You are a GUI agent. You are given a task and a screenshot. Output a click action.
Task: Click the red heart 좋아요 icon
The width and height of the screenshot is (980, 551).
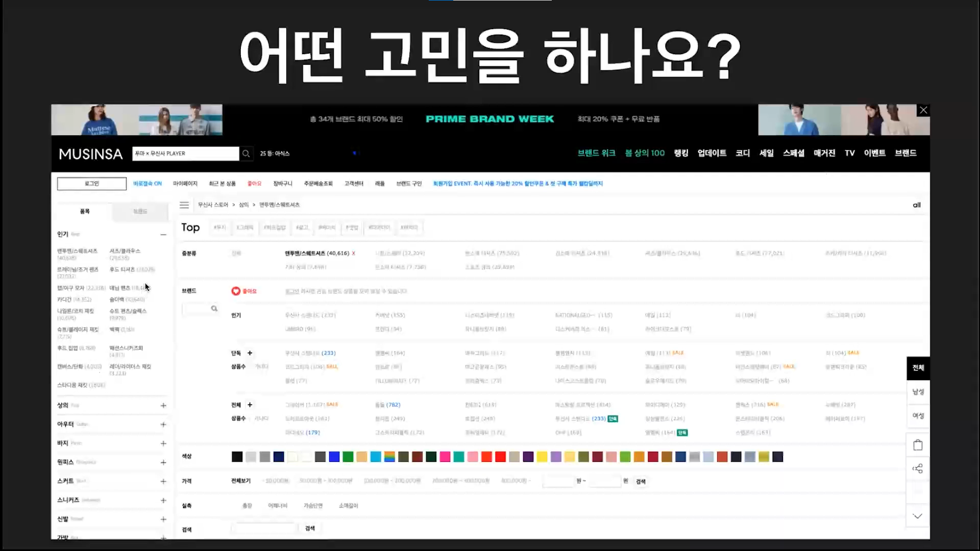point(236,291)
